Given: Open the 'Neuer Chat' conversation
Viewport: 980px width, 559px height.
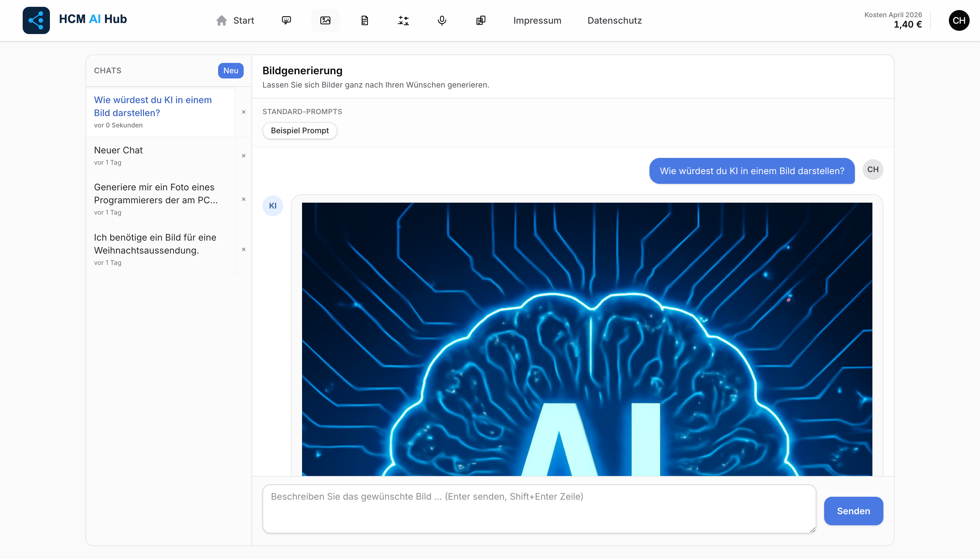Looking at the screenshot, I should click(x=161, y=156).
